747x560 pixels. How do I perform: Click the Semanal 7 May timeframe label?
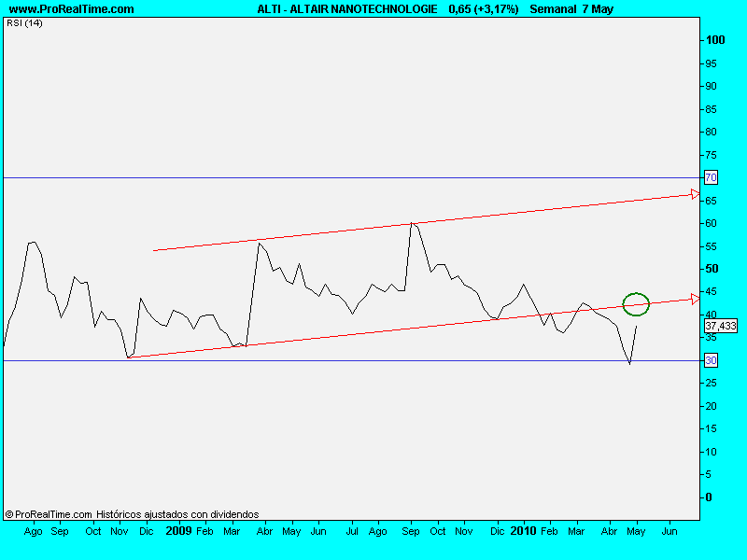coord(571,9)
